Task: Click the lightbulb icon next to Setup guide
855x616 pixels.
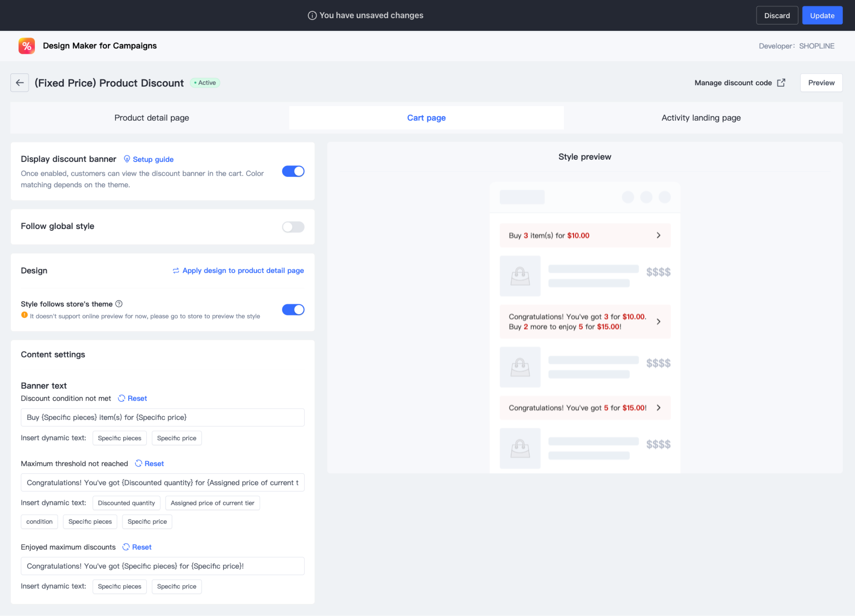Action: (x=127, y=159)
